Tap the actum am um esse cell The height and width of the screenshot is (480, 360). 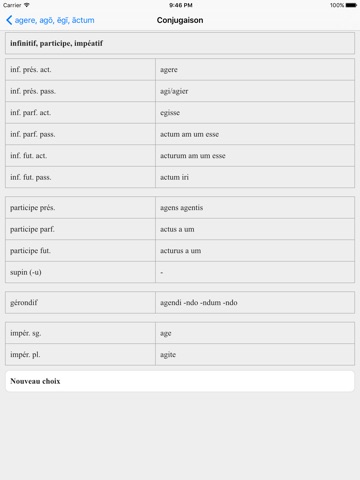(255, 134)
